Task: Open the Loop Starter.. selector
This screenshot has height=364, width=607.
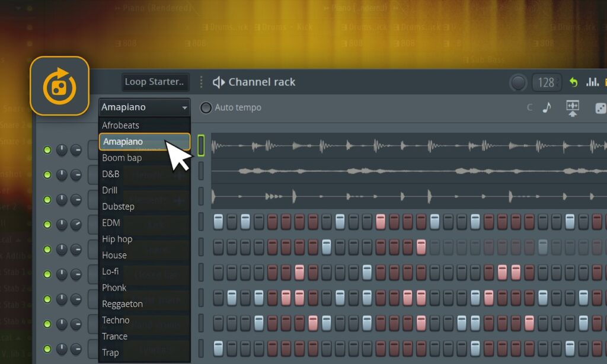Action: (155, 82)
